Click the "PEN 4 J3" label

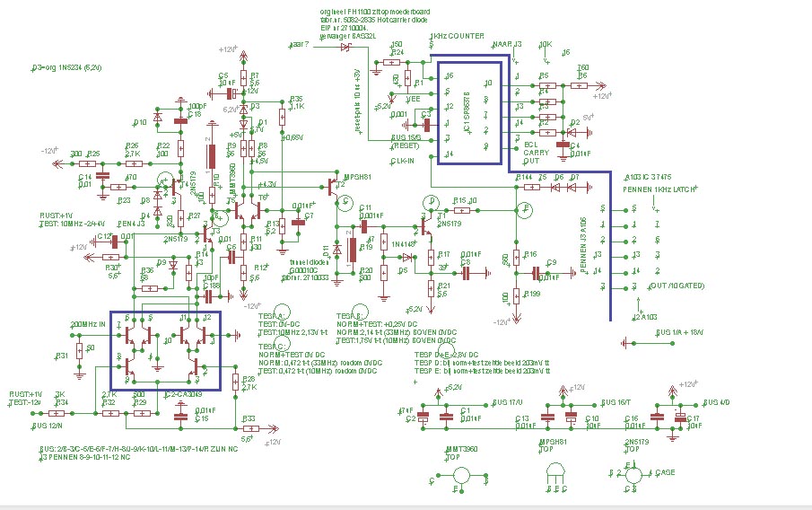[131, 224]
